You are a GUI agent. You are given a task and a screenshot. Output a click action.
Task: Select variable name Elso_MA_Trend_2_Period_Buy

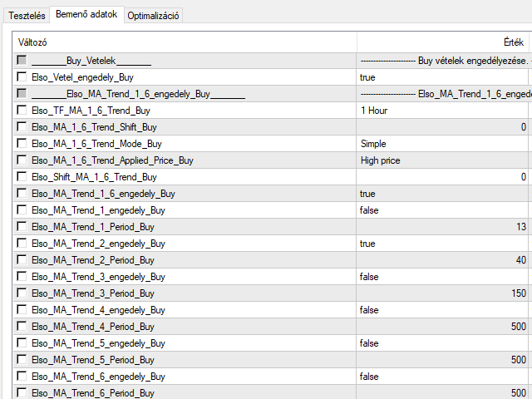(x=93, y=260)
